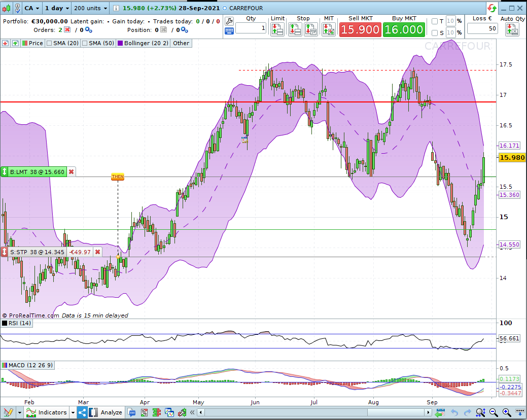Click the Other indicators tab
The image size is (527, 420).
pos(181,43)
